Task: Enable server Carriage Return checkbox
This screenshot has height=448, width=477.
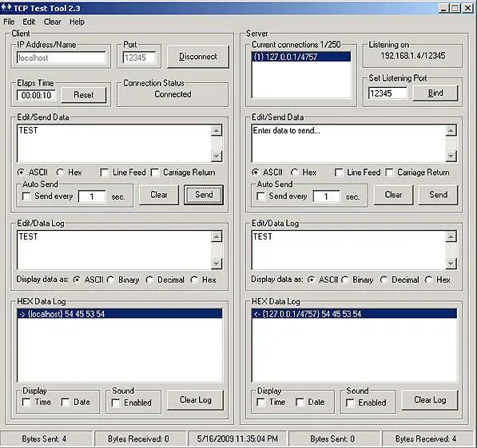Action: pos(389,172)
